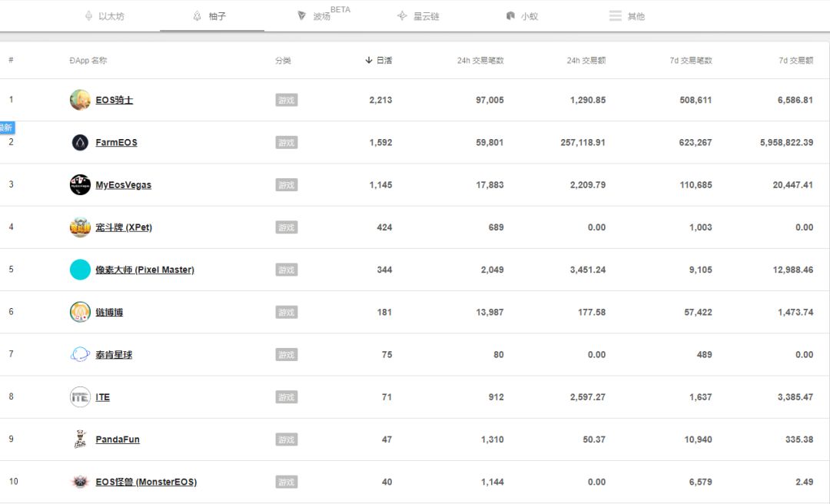Switch to the 柚子 tab

pyautogui.click(x=212, y=16)
